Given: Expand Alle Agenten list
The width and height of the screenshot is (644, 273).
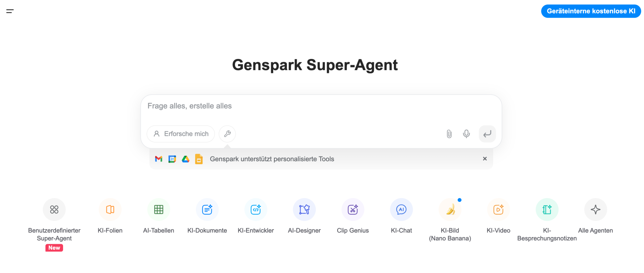Looking at the screenshot, I should click(x=596, y=210).
